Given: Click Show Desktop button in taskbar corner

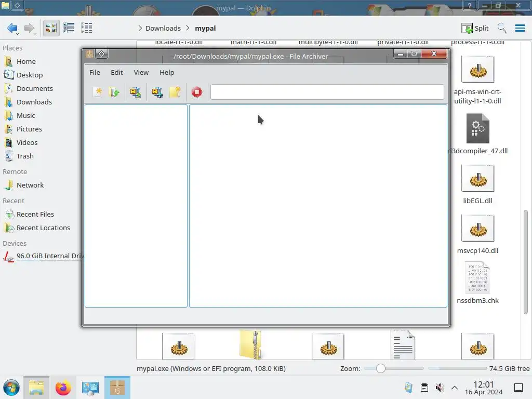Looking at the screenshot, I should click(x=518, y=388).
